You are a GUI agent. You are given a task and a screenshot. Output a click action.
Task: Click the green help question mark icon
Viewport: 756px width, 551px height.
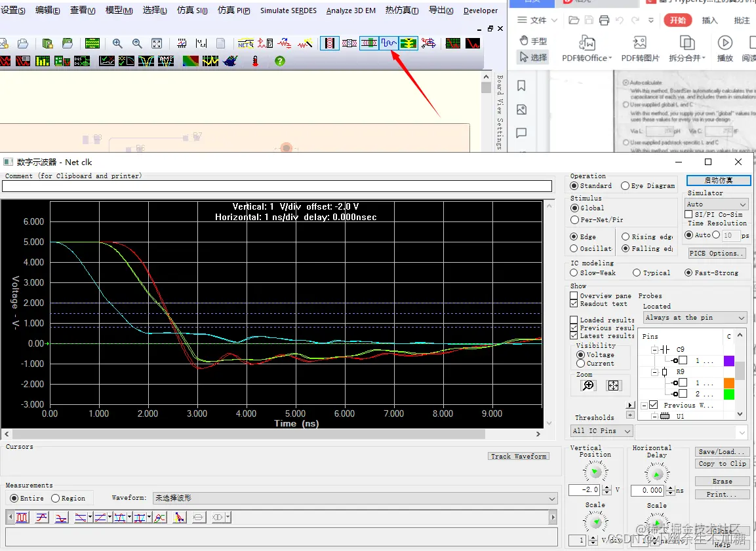(280, 61)
